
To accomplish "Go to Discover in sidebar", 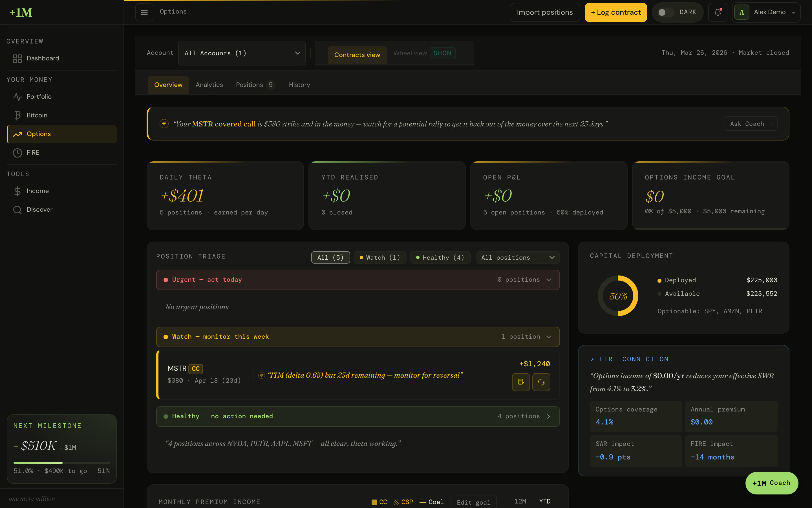I will point(61,210).
